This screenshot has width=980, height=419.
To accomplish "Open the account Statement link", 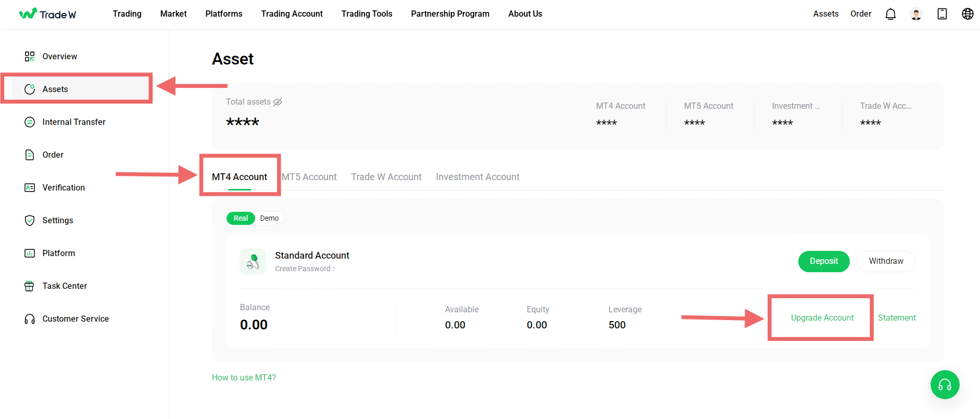I will coord(897,318).
